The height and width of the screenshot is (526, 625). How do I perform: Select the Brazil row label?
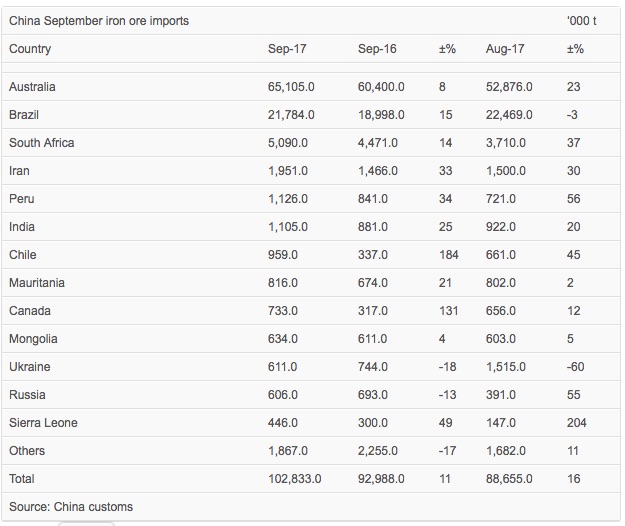24,115
